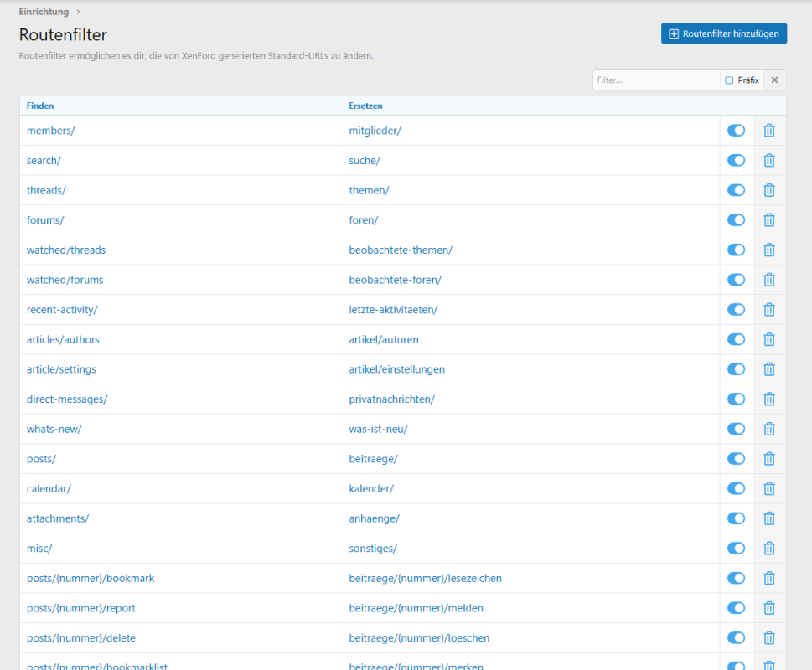Click the beobachtete-themen/ replacement text
812x670 pixels.
point(401,250)
